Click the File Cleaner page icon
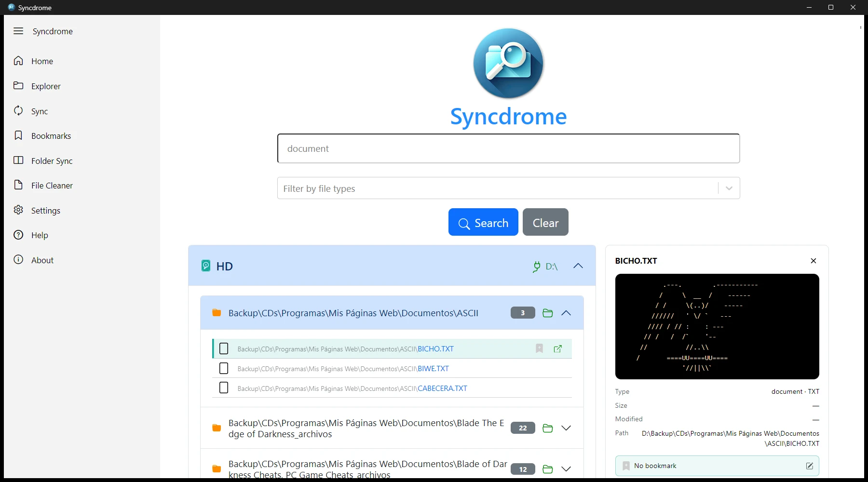The image size is (868, 482). pyautogui.click(x=18, y=185)
